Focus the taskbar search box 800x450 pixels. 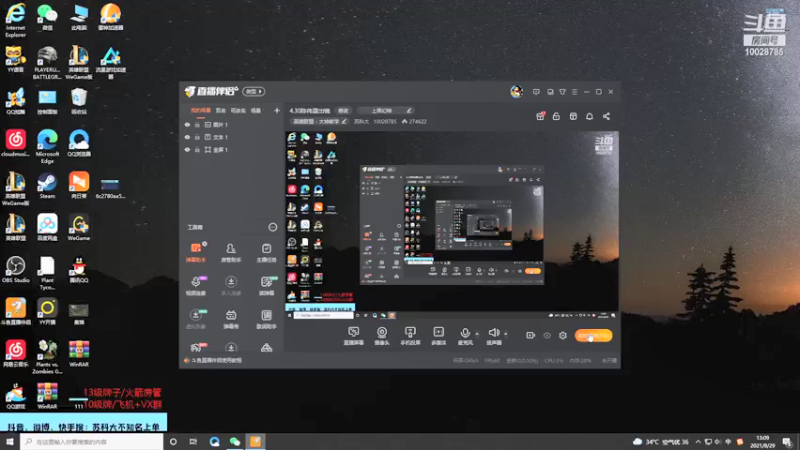92,441
